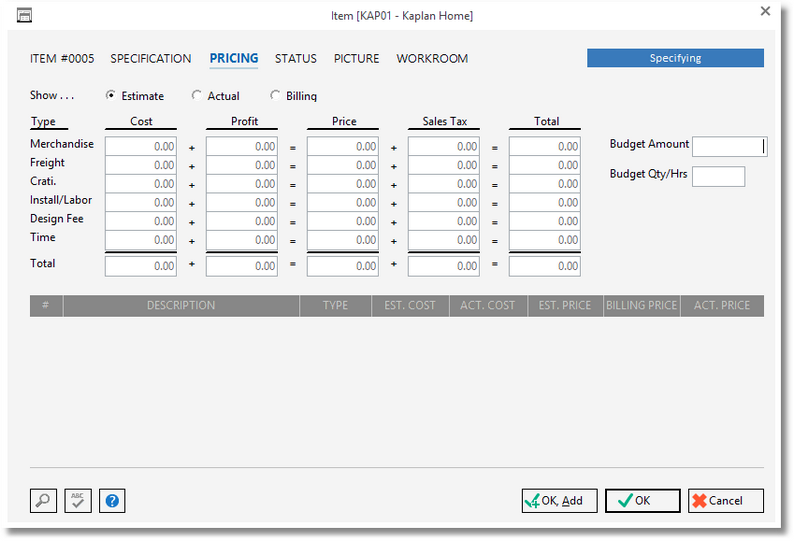Click the Time Cost field

click(141, 240)
